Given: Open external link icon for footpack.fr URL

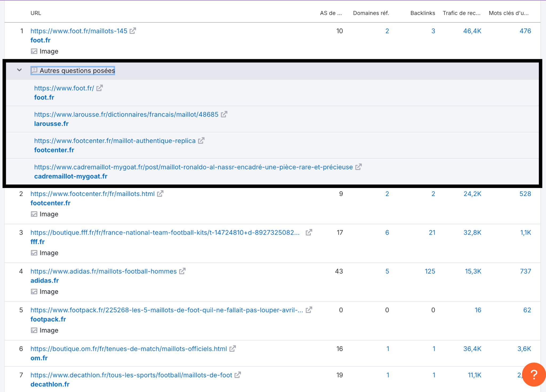Looking at the screenshot, I should tap(309, 310).
